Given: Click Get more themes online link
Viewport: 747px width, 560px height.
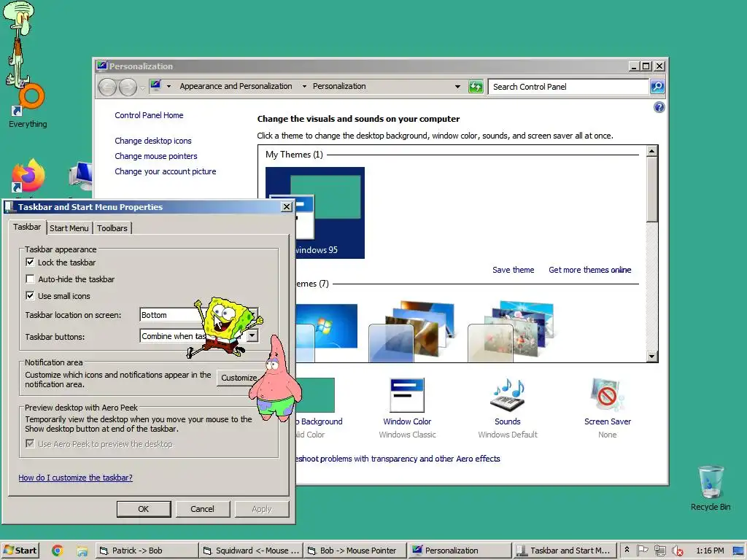Looking at the screenshot, I should 589,270.
